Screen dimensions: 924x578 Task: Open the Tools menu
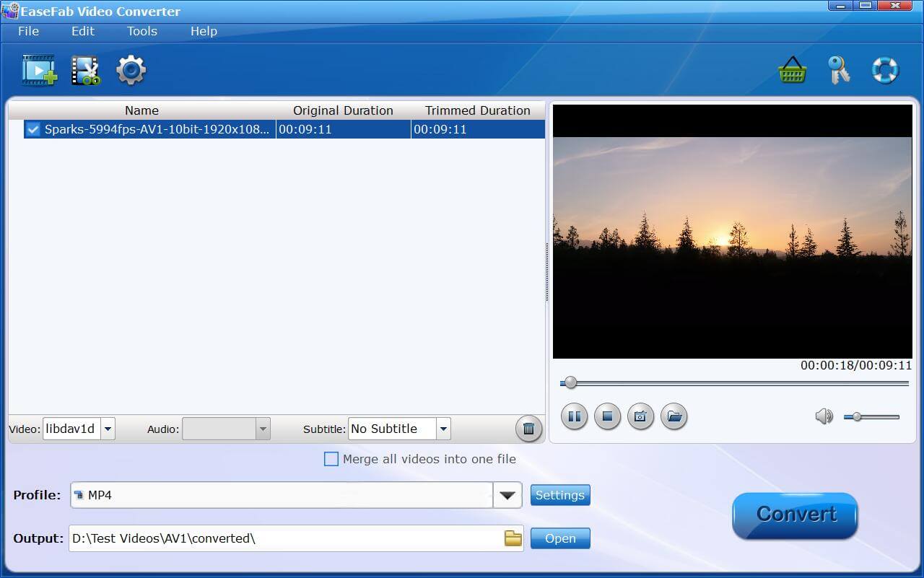(141, 31)
